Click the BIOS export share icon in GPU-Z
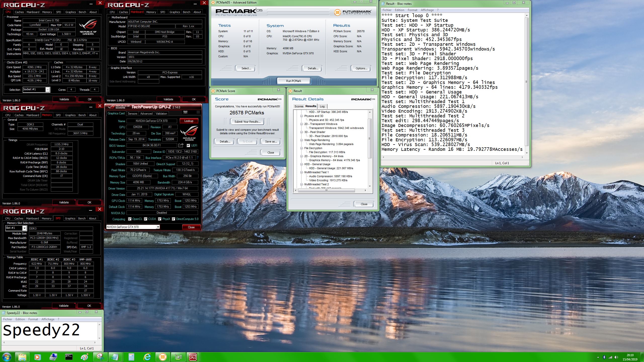 [x=181, y=145]
